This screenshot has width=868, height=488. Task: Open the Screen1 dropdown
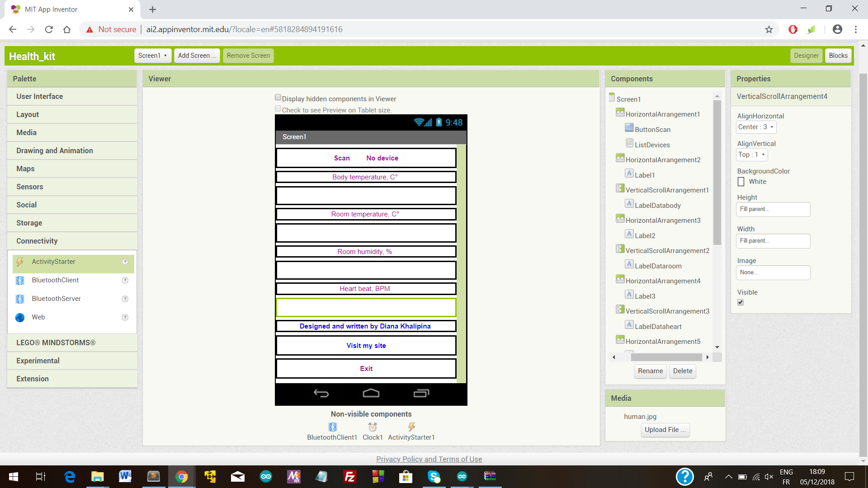(153, 56)
